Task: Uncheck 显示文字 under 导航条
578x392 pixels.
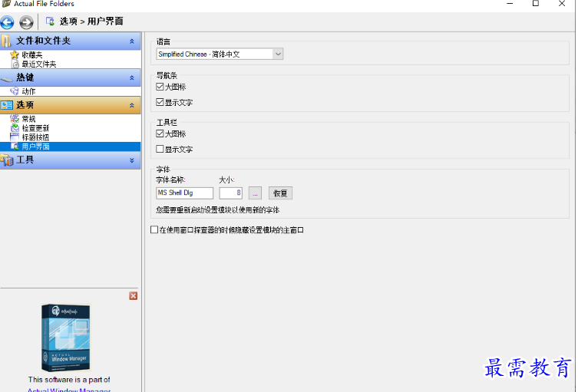Action: tap(160, 102)
